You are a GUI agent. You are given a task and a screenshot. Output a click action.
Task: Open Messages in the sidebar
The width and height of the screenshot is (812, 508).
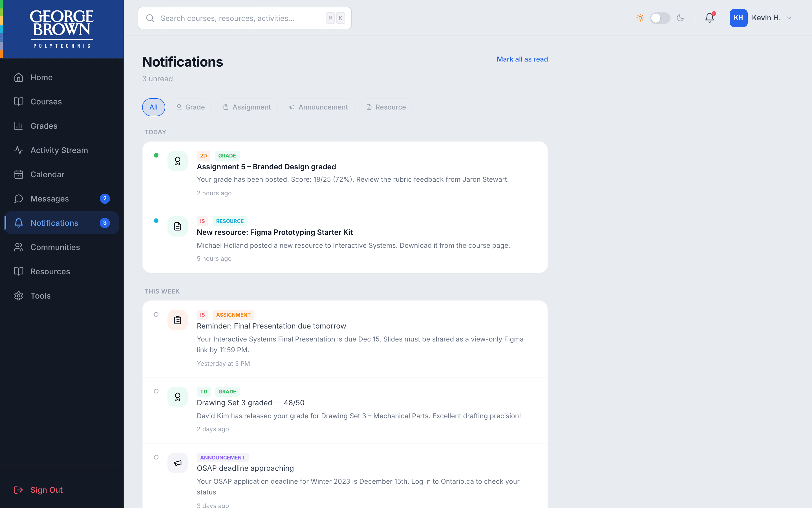click(x=62, y=199)
